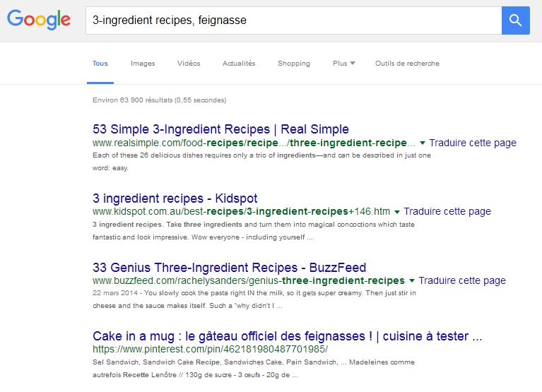Open Outils de recherche
Viewport: 542px width, 392px height.
pos(407,64)
